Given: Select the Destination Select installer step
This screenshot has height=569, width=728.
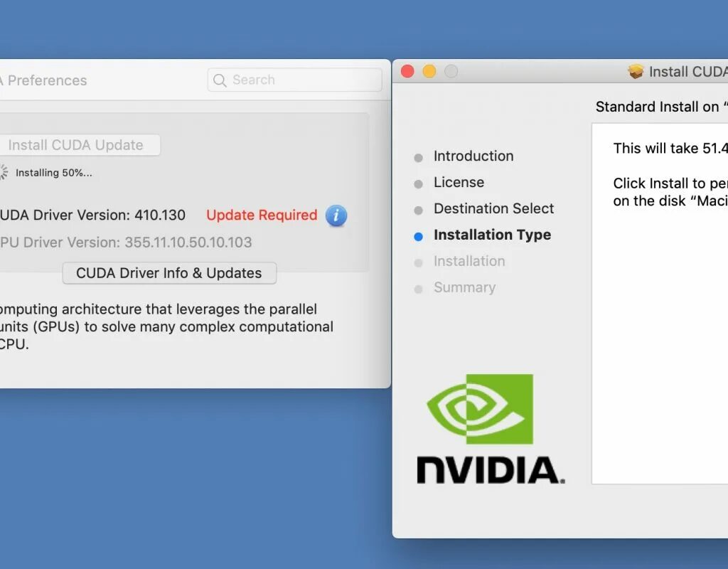Looking at the screenshot, I should 494,208.
